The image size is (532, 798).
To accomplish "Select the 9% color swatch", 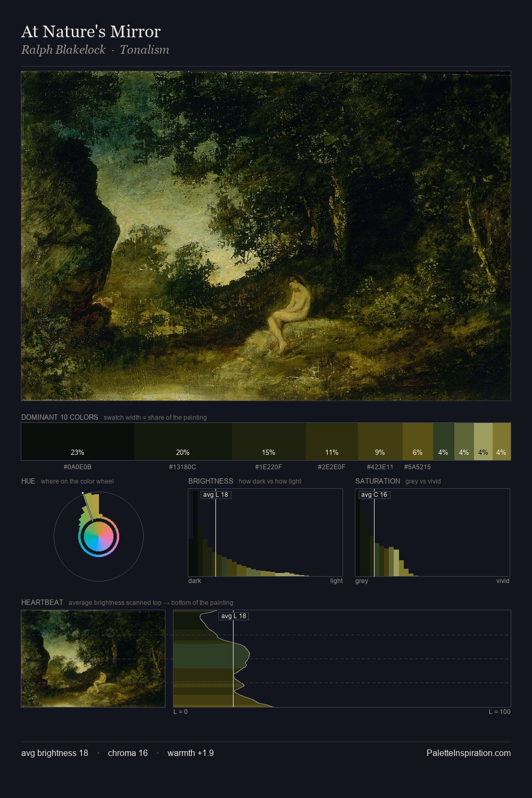I will tap(380, 442).
